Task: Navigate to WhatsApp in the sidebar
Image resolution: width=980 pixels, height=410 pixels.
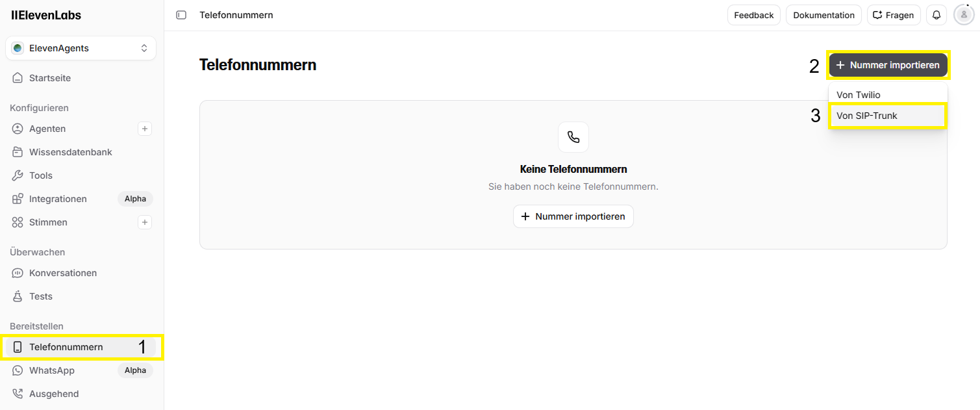Action: (x=51, y=370)
